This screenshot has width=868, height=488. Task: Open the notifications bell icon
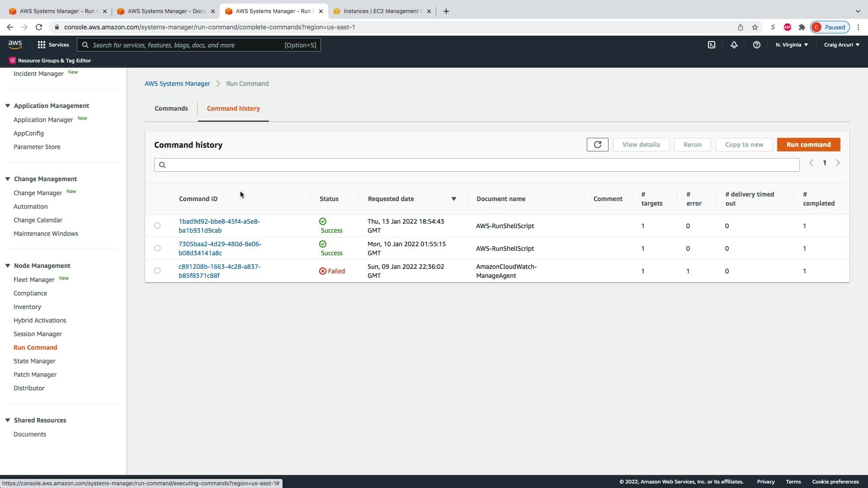click(x=734, y=45)
